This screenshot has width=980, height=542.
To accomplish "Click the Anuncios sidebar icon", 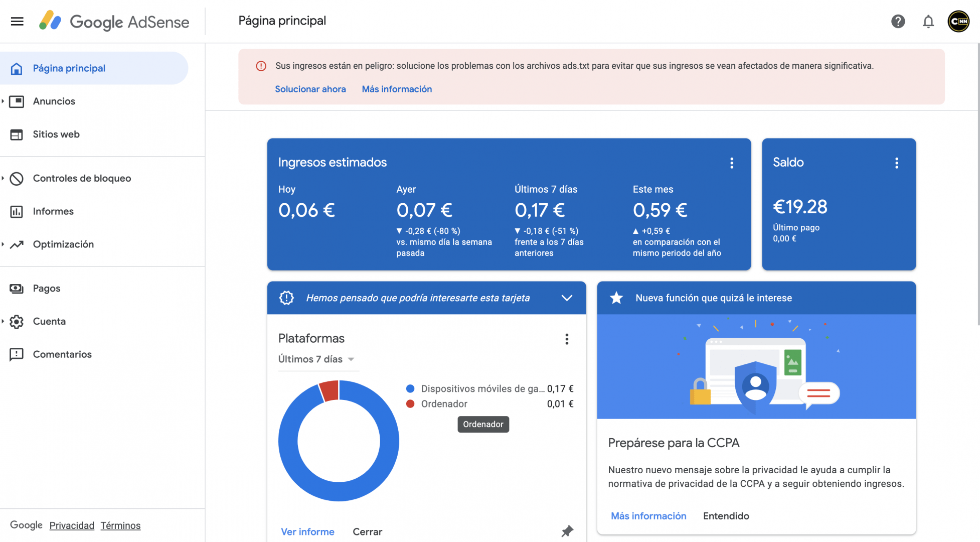I will (x=17, y=101).
